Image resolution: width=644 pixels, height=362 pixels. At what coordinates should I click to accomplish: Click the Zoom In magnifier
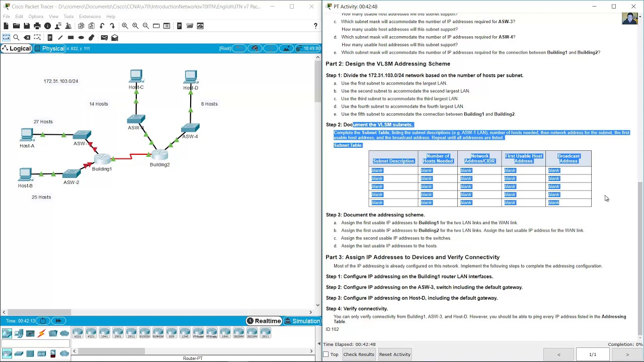125,26
